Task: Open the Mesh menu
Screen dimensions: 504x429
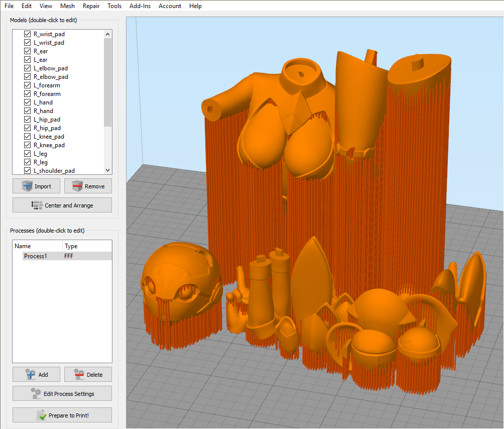Action: click(67, 6)
